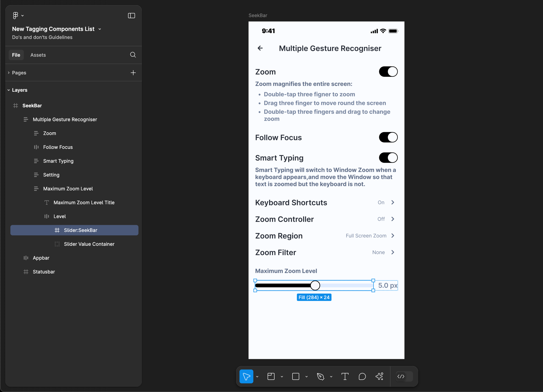Toggle the Zoom switch on

click(388, 71)
